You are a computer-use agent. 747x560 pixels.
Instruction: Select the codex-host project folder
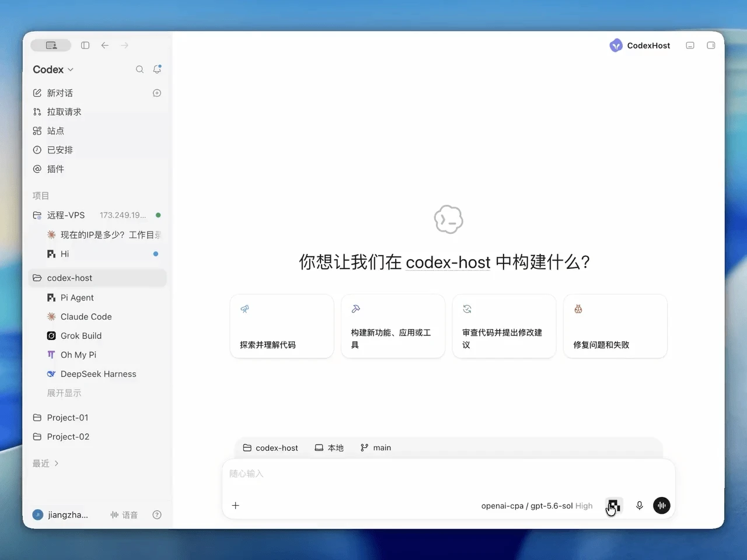[x=97, y=278]
